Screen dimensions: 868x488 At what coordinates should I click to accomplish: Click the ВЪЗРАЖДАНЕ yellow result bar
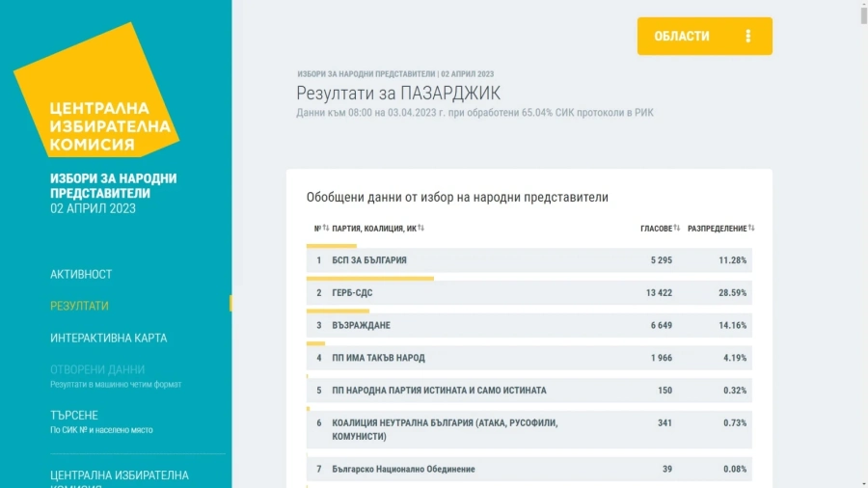(338, 311)
